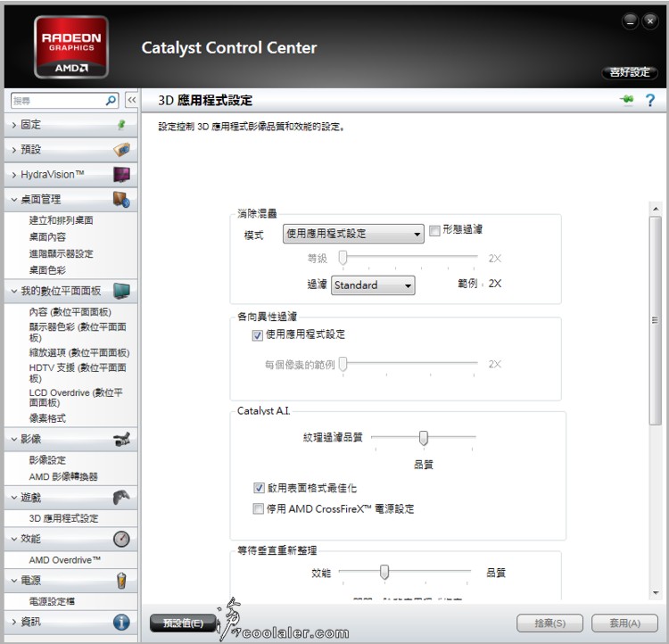Select 3D 應用程式設定 in sidebar
This screenshot has width=669, height=644.
63,518
